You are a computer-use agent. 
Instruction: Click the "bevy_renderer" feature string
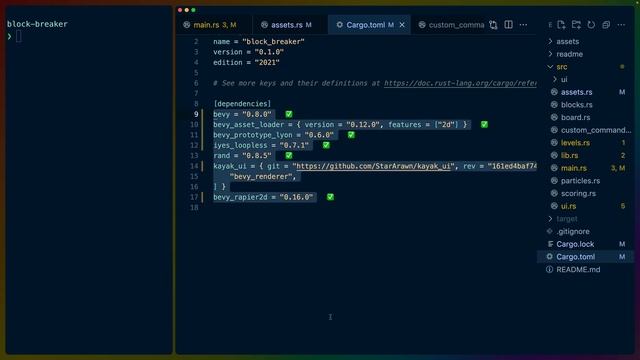point(261,176)
